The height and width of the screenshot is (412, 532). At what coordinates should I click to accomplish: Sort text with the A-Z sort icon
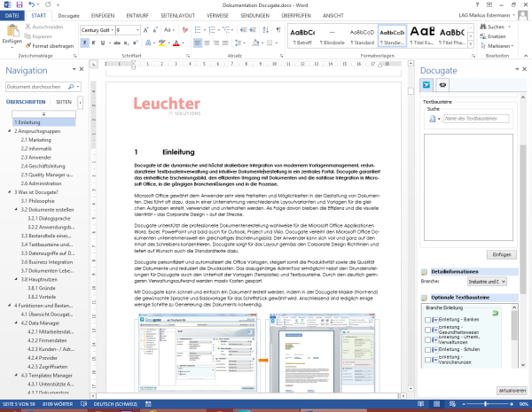[x=266, y=30]
